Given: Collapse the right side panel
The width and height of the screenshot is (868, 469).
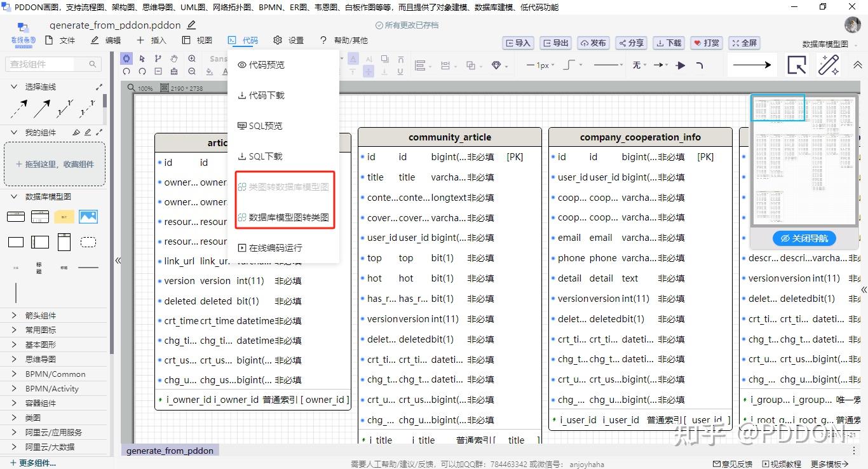Looking at the screenshot, I should (x=864, y=290).
